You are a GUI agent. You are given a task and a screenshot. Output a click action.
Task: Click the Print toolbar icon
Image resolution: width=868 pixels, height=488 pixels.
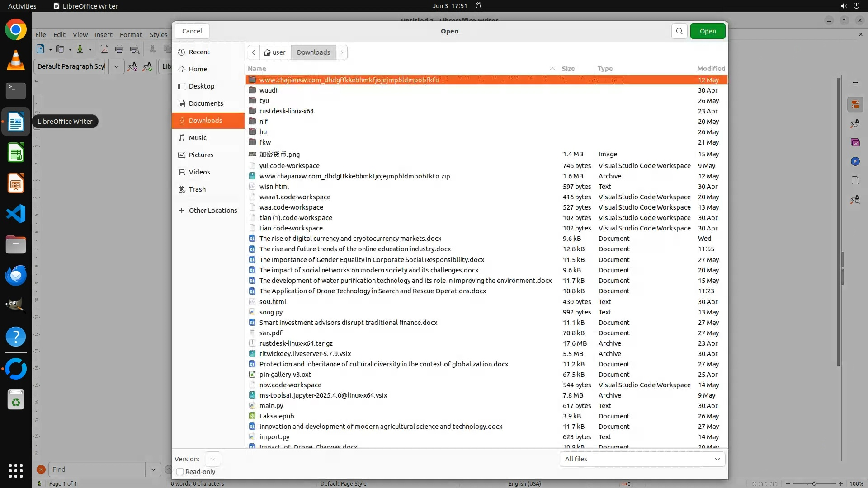[x=119, y=49]
